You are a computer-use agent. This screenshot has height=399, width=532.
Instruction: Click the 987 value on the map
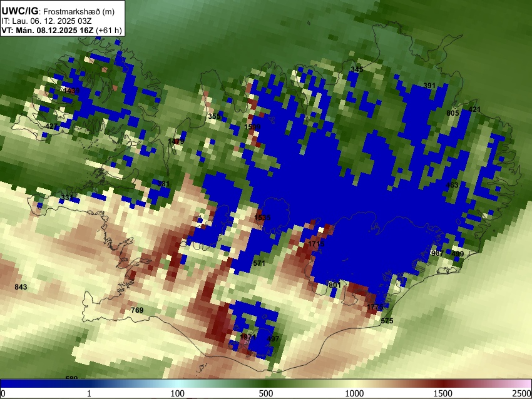(x=437, y=253)
